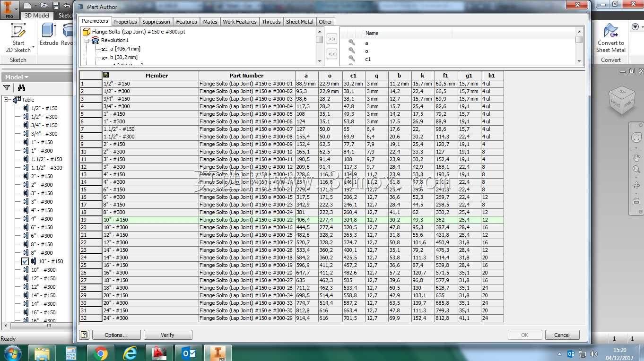
Task: Click the Cancel button
Action: [562, 335]
